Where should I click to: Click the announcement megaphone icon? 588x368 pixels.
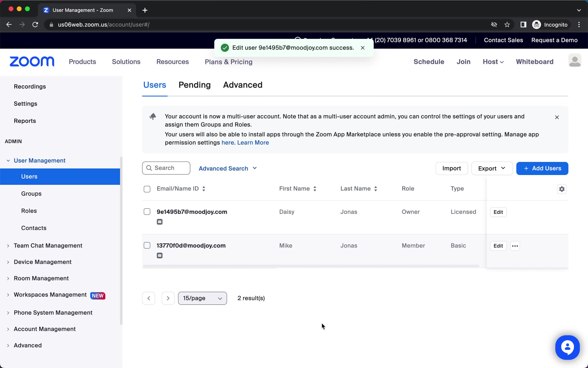[x=153, y=117]
